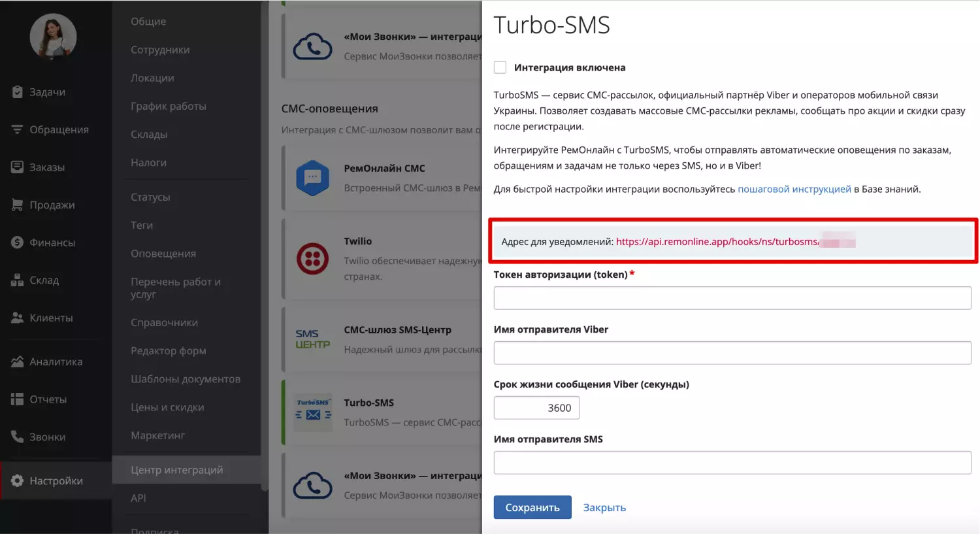Click the Склад boxes icon
The image size is (980, 534).
[x=18, y=280]
